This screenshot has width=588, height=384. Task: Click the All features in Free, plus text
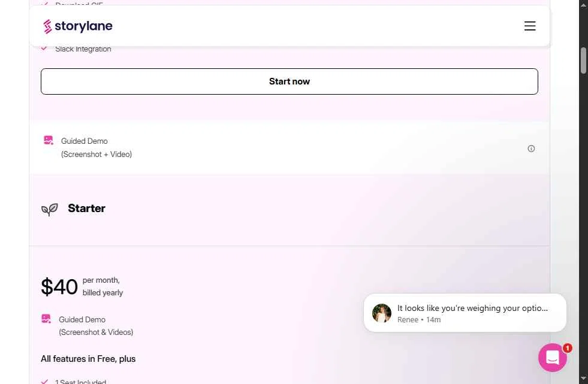coord(88,359)
